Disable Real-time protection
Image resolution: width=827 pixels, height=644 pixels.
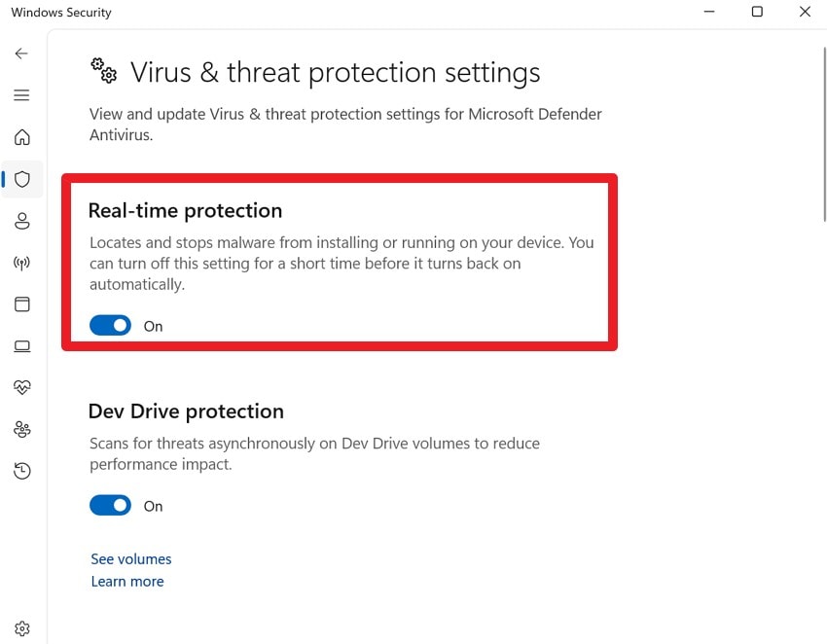click(x=110, y=325)
